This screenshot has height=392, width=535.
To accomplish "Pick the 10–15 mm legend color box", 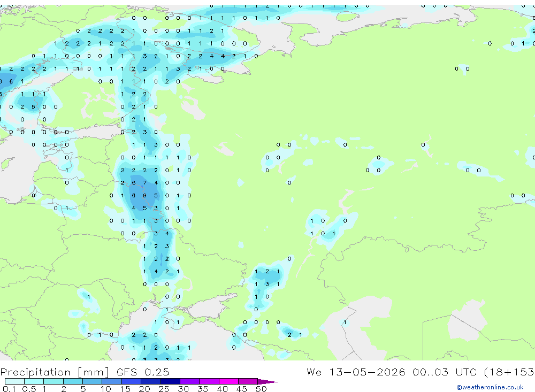I will point(112,381).
